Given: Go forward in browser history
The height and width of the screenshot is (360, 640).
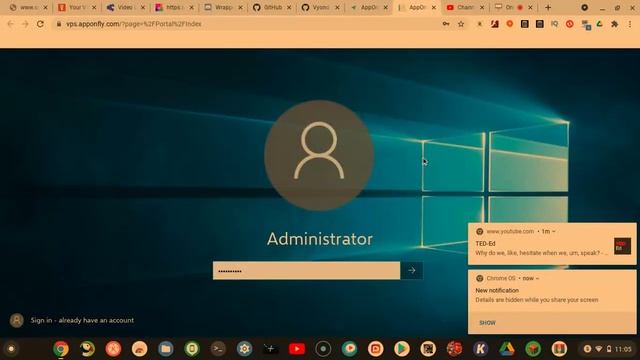Looking at the screenshot, I should coord(25,24).
